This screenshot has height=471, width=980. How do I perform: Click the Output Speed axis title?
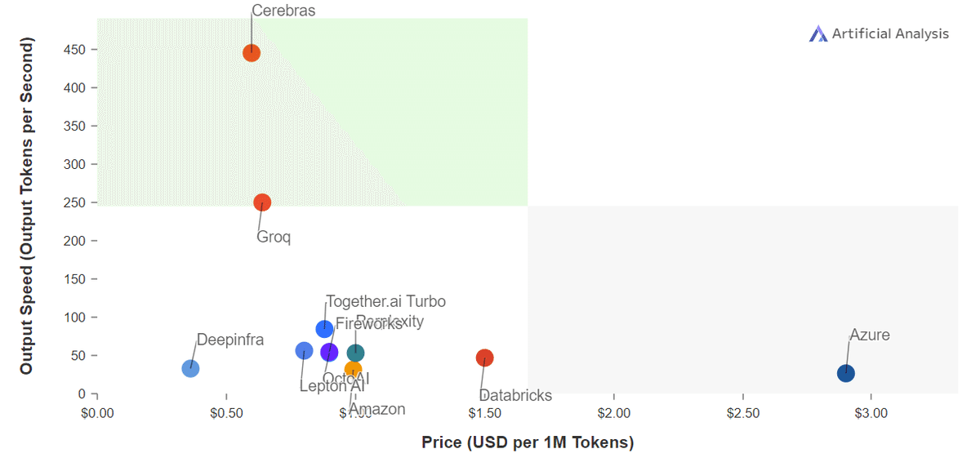tap(27, 206)
